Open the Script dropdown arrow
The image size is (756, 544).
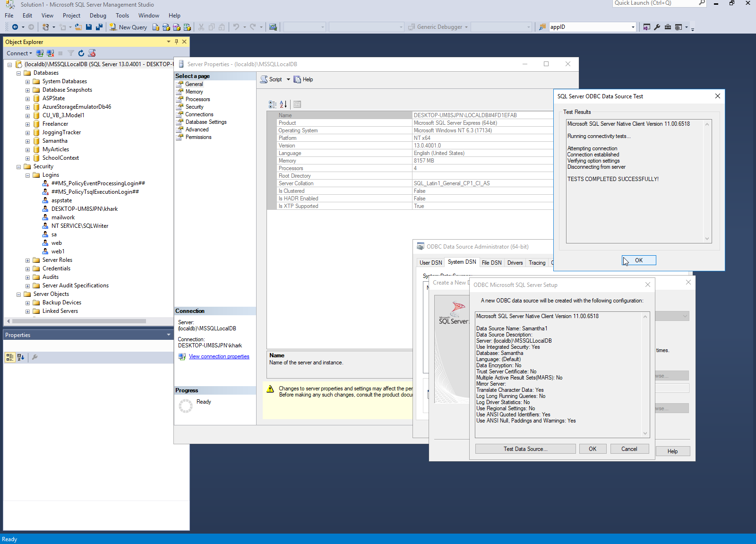(288, 79)
